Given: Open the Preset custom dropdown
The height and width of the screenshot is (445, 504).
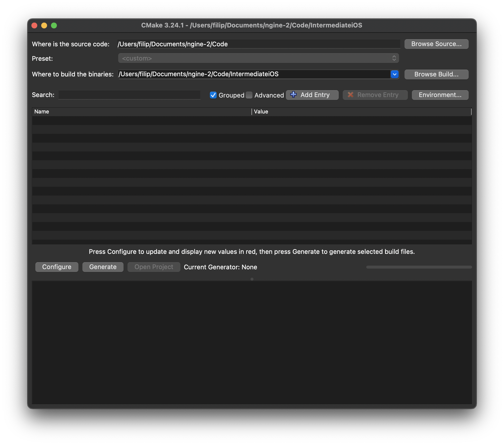Looking at the screenshot, I should (258, 58).
